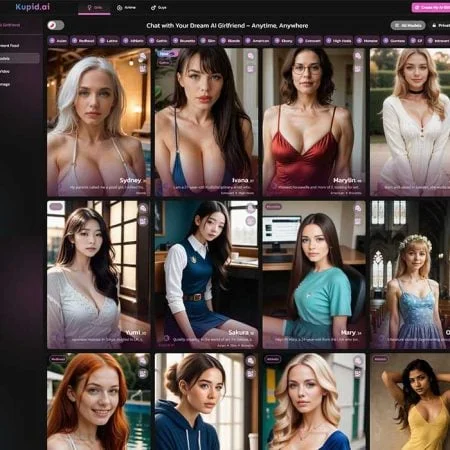The height and width of the screenshot is (450, 450).
Task: Switch to the Guys tab
Action: (x=159, y=7)
